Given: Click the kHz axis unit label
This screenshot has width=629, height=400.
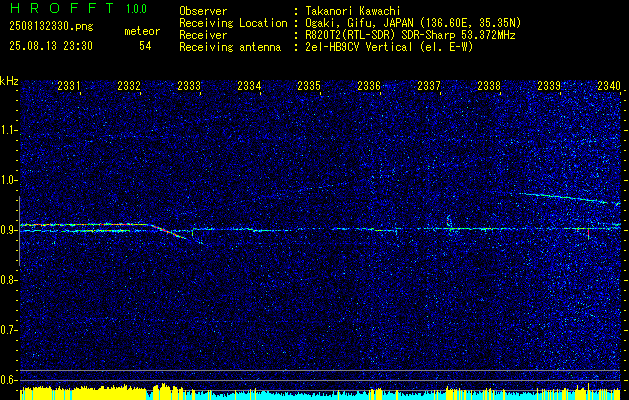Looking at the screenshot, I should [9, 81].
